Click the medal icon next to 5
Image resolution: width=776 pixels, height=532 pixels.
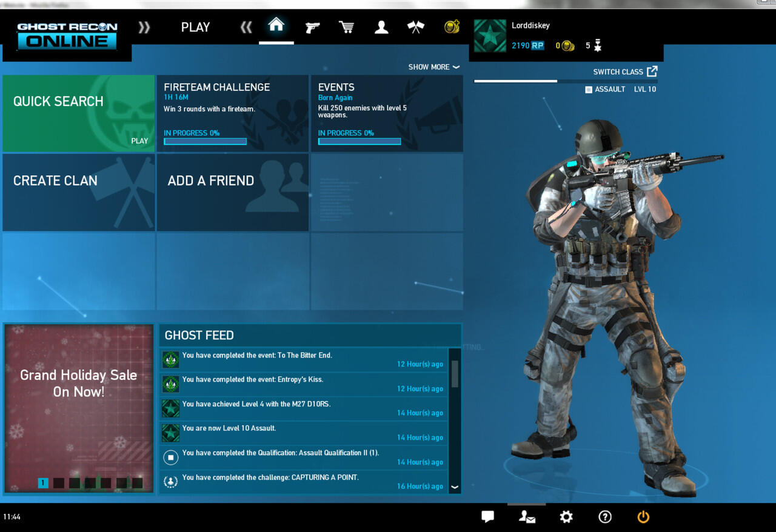597,45
